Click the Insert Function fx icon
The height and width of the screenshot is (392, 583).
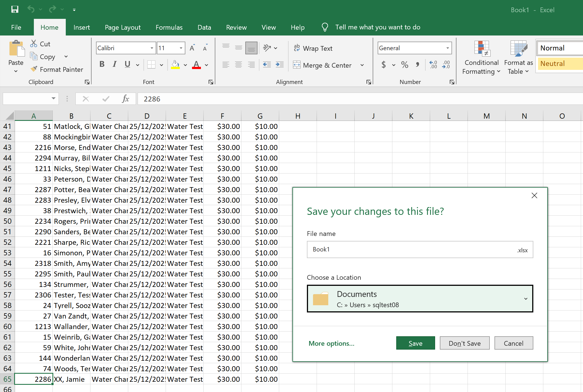tap(125, 99)
